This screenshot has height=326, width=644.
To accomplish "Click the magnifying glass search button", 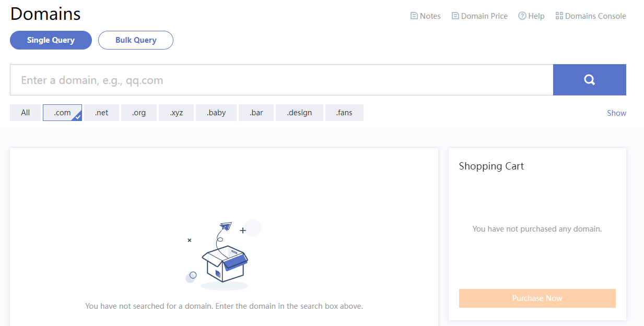I will point(589,80).
